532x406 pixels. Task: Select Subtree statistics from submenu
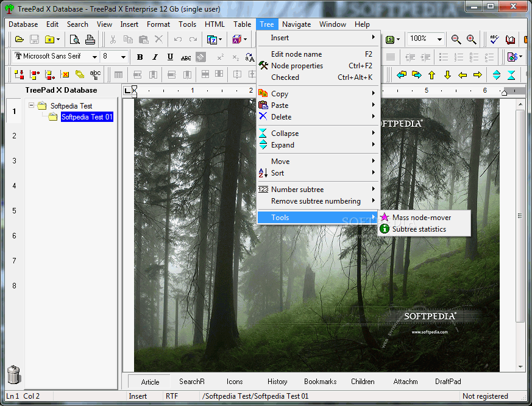[424, 229]
